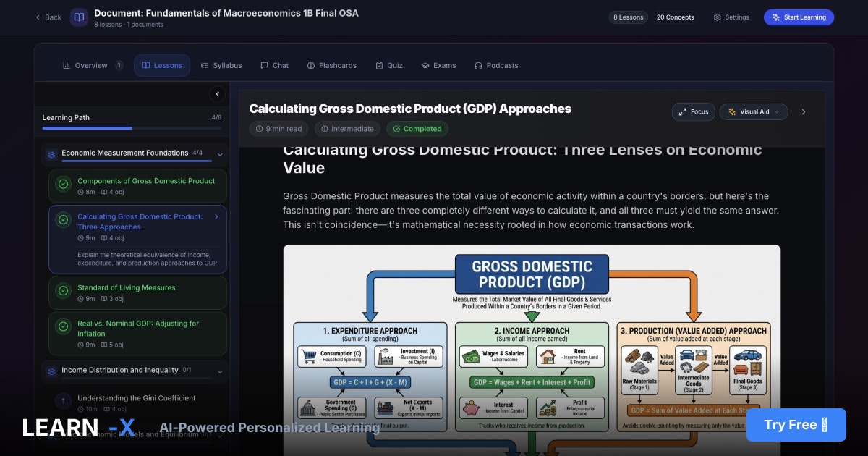Switch to the Flashcards tab
Screen dimensions: 868x456
click(331, 65)
